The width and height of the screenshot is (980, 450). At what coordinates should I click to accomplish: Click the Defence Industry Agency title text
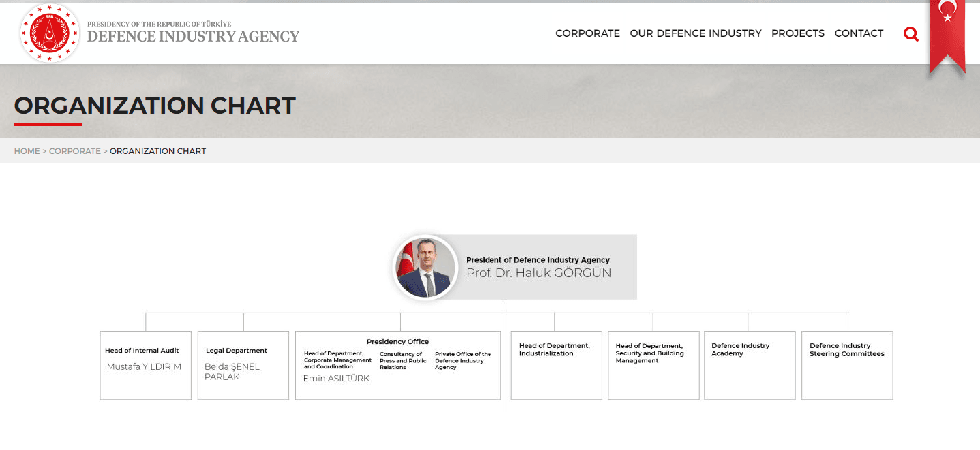click(x=193, y=36)
